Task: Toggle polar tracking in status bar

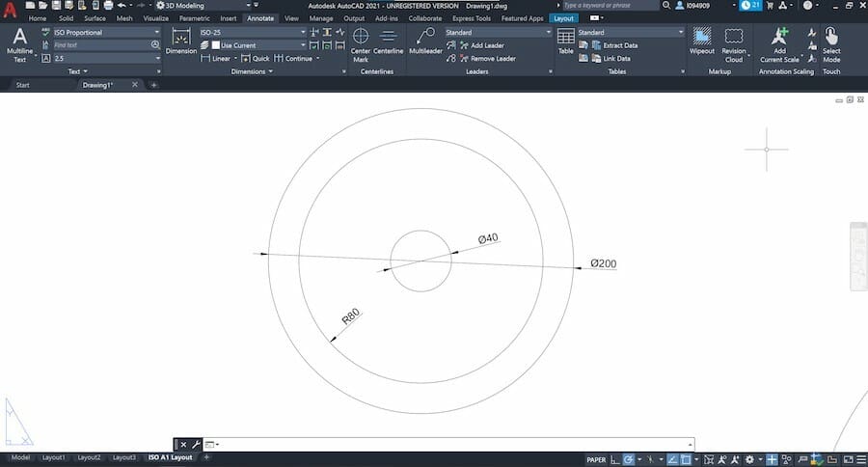Action: click(x=628, y=459)
